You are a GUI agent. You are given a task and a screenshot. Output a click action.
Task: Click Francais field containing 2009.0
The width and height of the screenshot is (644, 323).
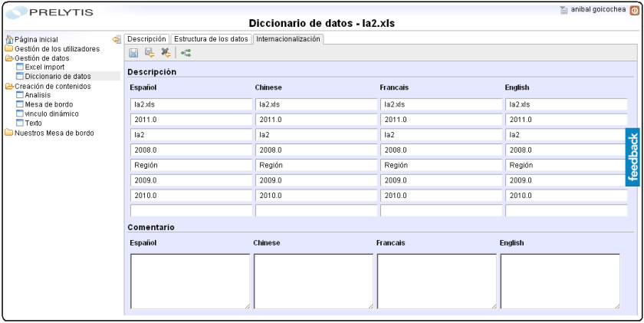click(441, 180)
